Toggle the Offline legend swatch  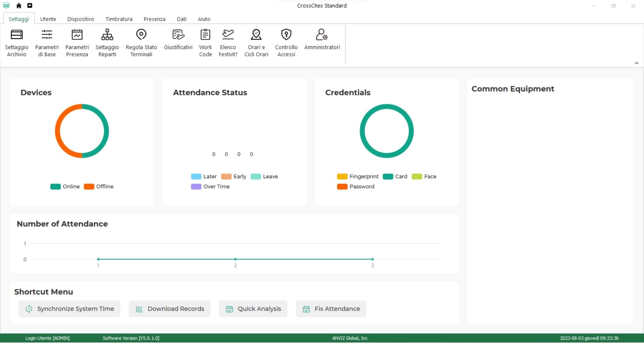tap(89, 187)
